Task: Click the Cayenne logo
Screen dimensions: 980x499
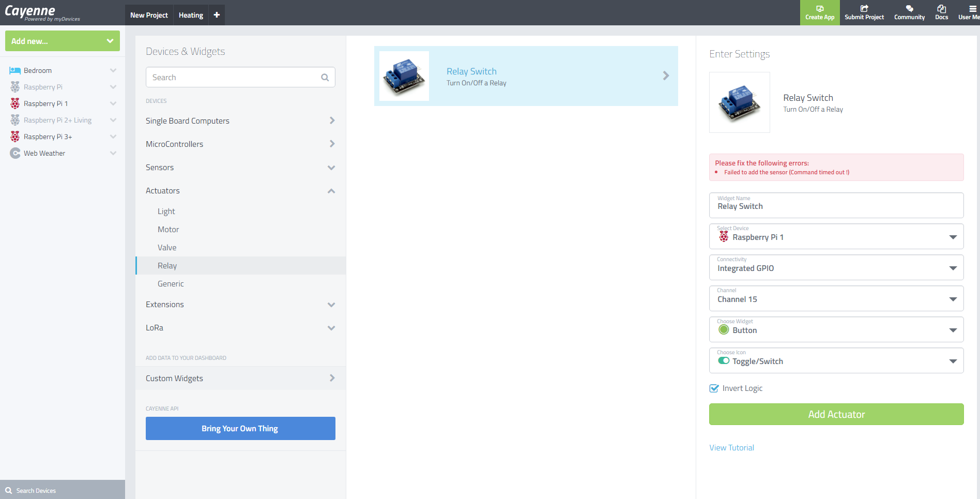Action: [42, 12]
